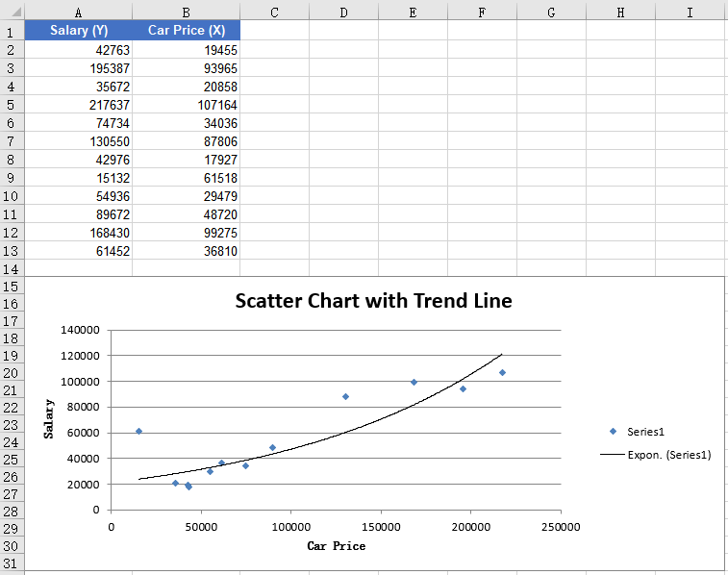Select cell containing 42976
Viewport: 728px width, 575px height.
[x=79, y=160]
